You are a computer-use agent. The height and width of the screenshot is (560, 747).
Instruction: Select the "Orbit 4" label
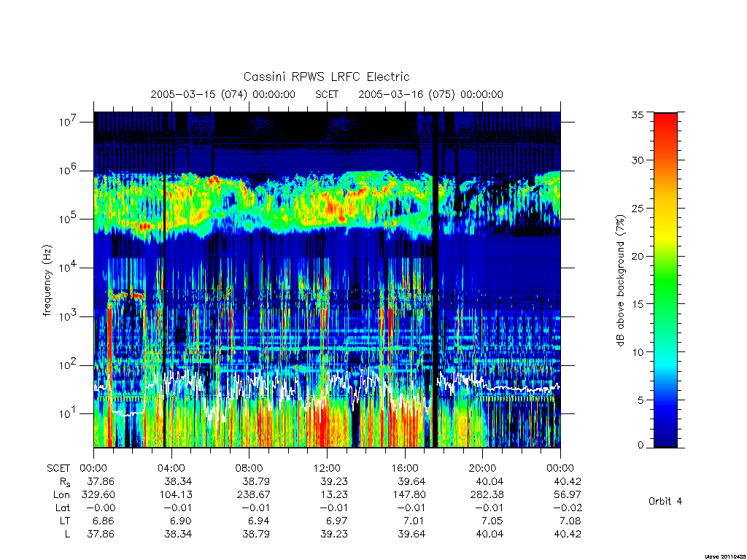point(665,501)
